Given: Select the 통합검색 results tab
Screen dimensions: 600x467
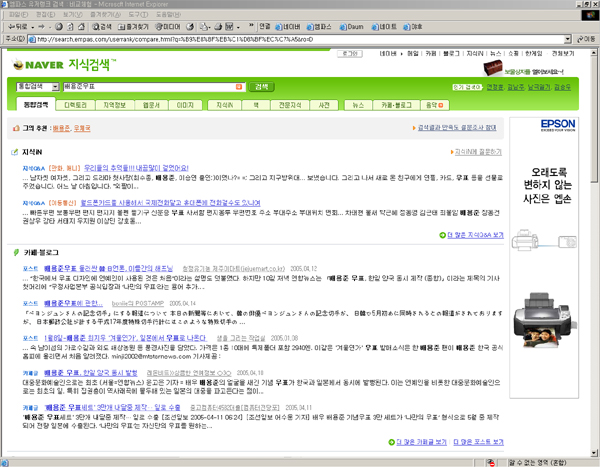Looking at the screenshot, I should [36, 104].
